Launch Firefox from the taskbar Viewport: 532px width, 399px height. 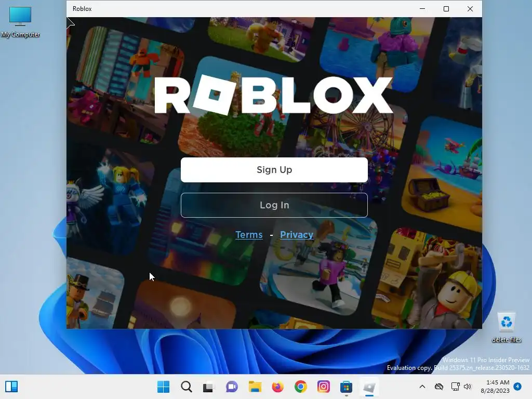pyautogui.click(x=277, y=387)
